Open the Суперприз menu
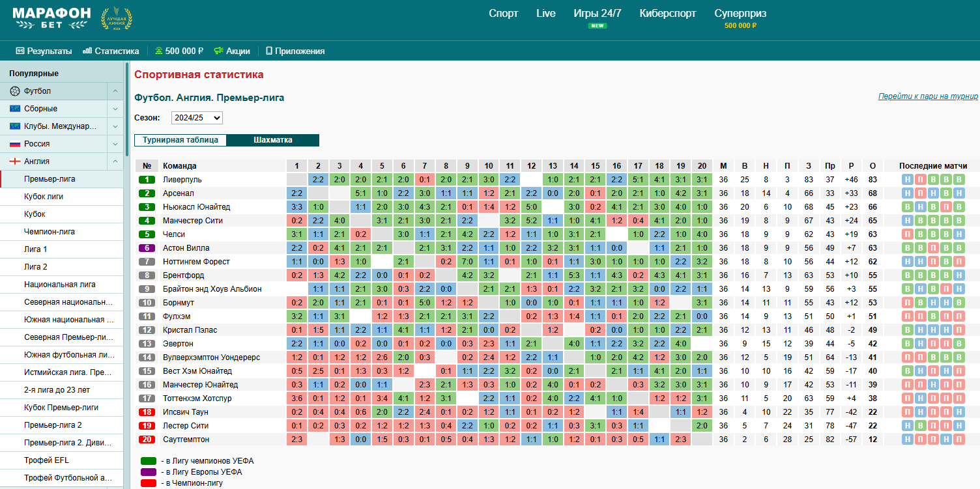Image resolution: width=980 pixels, height=489 pixels. [x=740, y=14]
